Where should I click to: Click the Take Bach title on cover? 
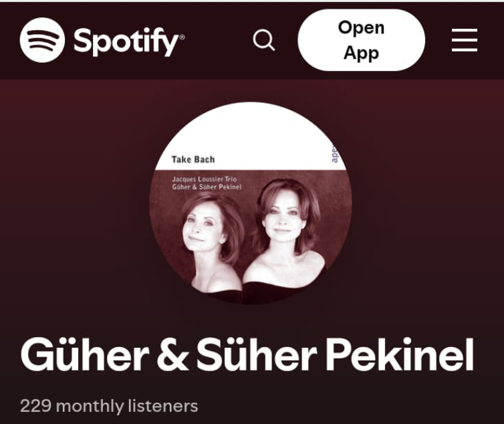(193, 159)
